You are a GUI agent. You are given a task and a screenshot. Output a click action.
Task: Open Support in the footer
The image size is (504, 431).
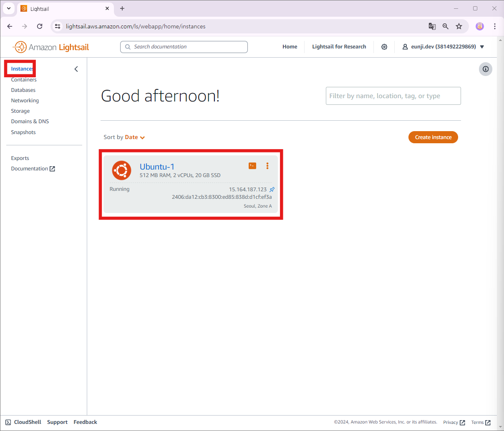click(x=57, y=422)
